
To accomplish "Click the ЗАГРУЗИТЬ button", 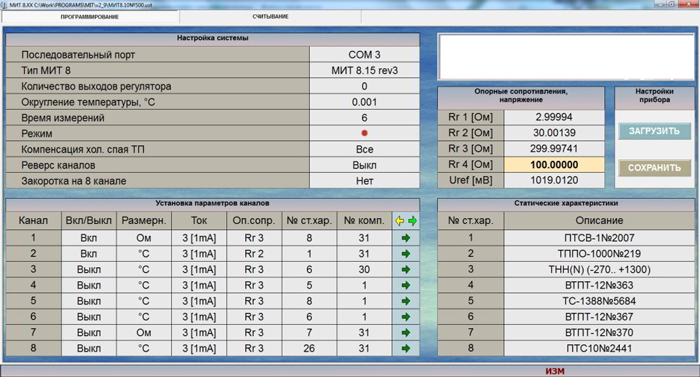I will [654, 131].
